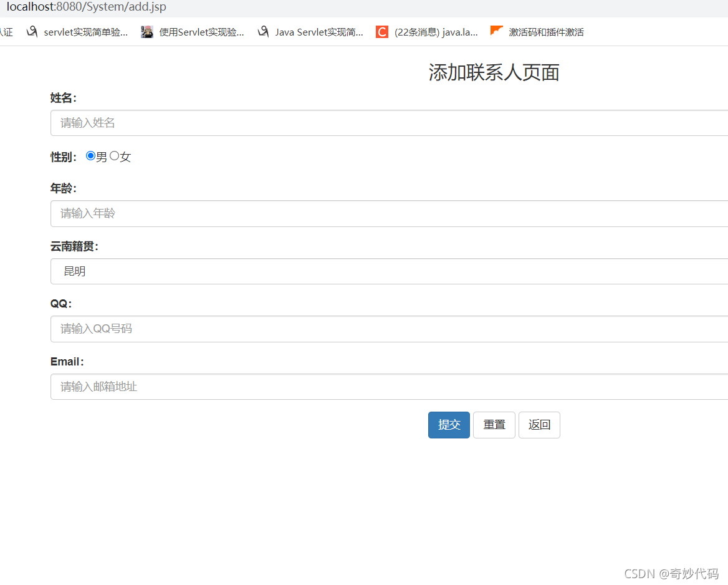Image resolution: width=728 pixels, height=585 pixels.
Task: Click the 年龄: label
Action: [x=64, y=188]
